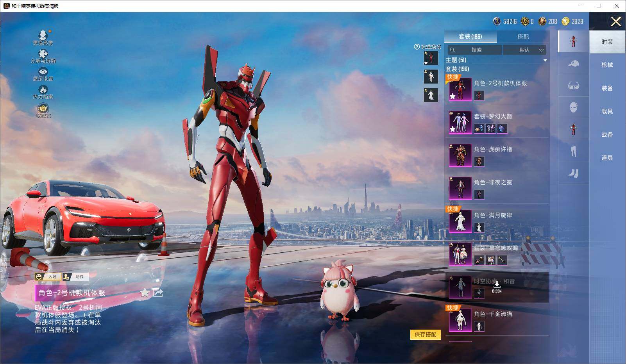Click third part icon under 套装-梦幻火箭

502,128
